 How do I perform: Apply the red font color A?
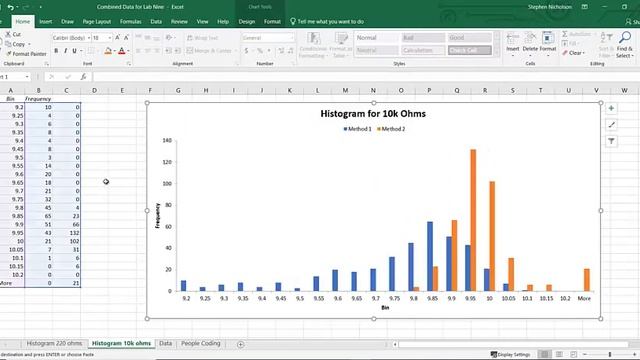[x=122, y=51]
